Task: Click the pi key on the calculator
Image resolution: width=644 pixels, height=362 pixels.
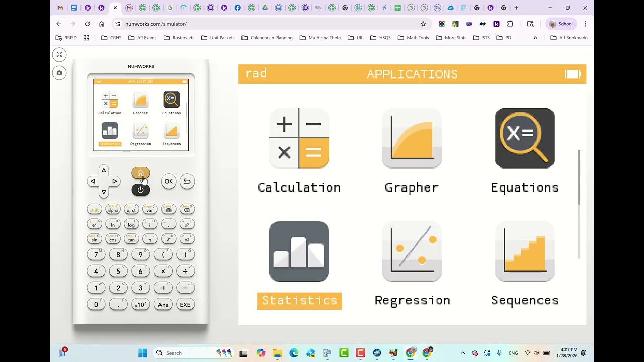Action: click(x=150, y=239)
